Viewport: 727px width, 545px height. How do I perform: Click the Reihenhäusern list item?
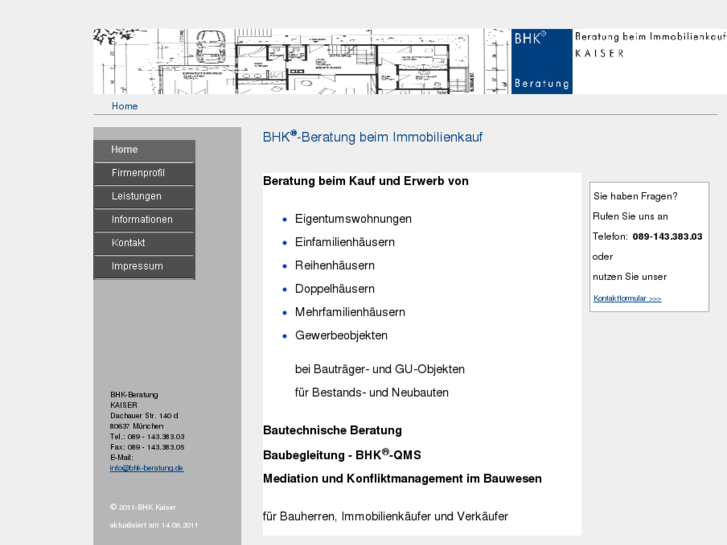click(335, 265)
